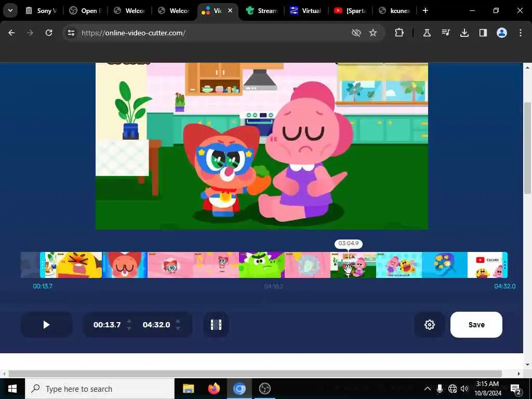Click the video preview frame
The height and width of the screenshot is (399, 532).
point(262,146)
